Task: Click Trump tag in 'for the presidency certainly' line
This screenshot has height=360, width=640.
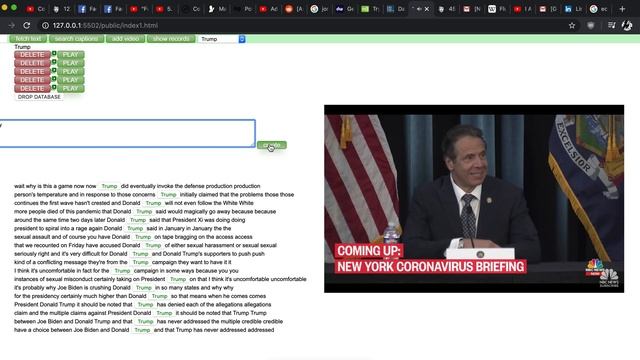Action: pyautogui.click(x=159, y=296)
